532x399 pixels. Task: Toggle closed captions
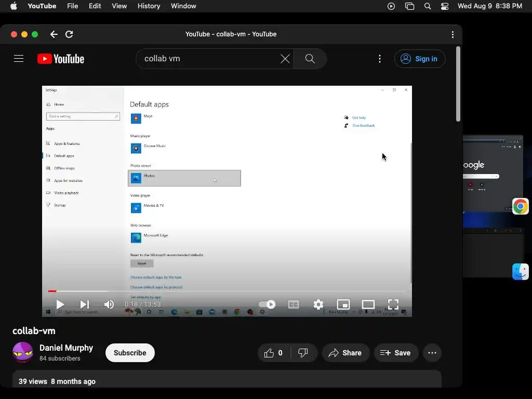(x=294, y=304)
